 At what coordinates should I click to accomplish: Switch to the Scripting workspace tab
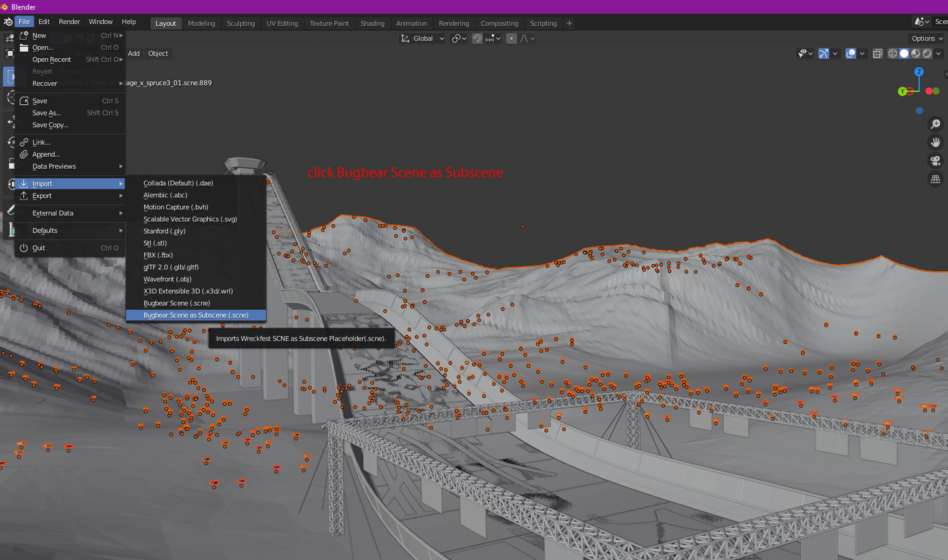click(x=544, y=23)
